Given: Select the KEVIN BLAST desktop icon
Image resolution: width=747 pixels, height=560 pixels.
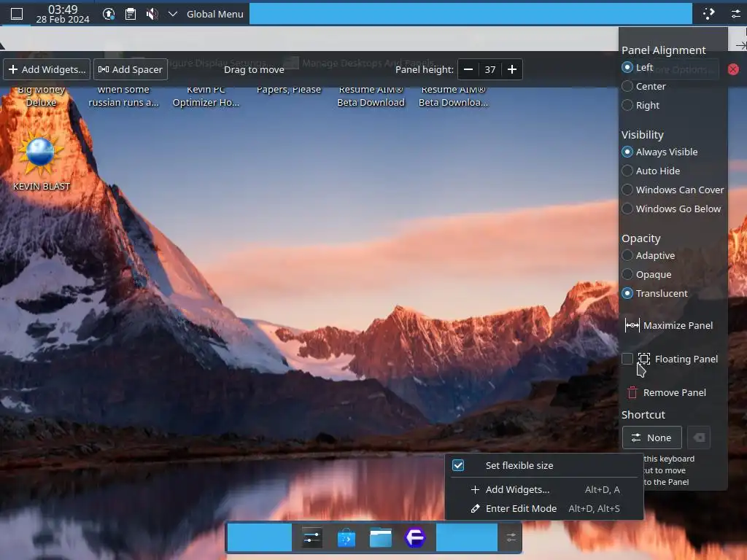Looking at the screenshot, I should [x=41, y=161].
